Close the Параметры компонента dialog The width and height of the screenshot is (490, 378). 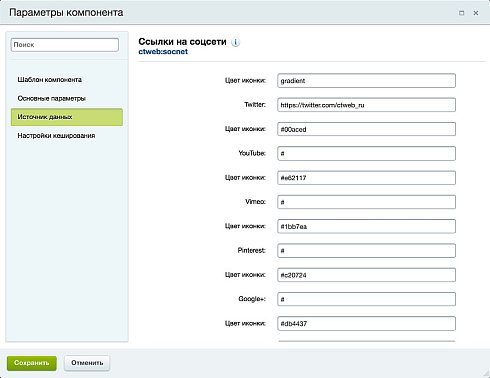pos(476,13)
